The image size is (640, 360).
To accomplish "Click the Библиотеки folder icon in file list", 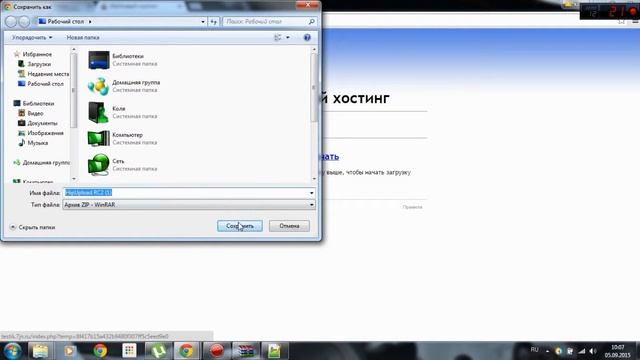I will (99, 60).
